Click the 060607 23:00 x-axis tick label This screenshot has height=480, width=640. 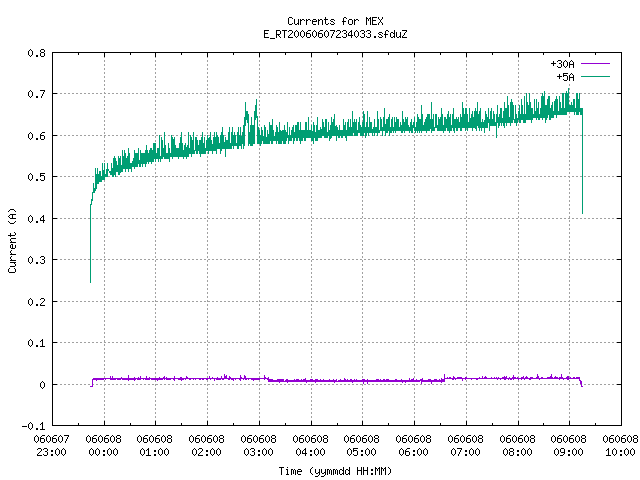51,445
